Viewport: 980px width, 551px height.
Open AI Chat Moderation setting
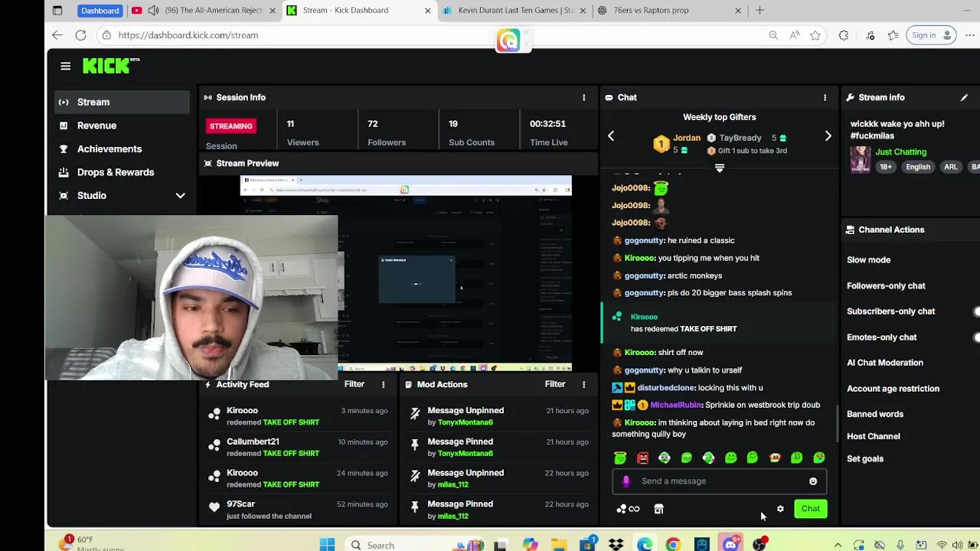(x=885, y=363)
